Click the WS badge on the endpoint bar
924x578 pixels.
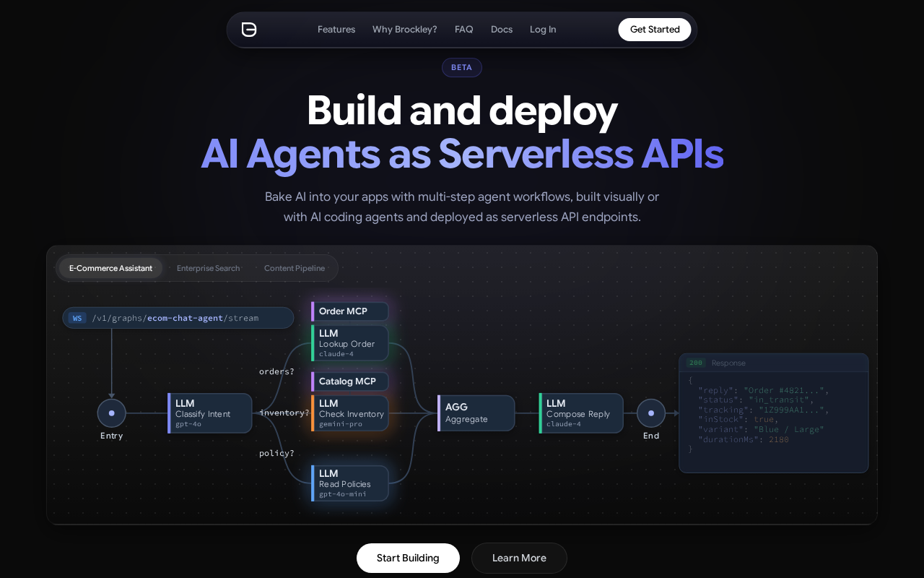click(77, 318)
